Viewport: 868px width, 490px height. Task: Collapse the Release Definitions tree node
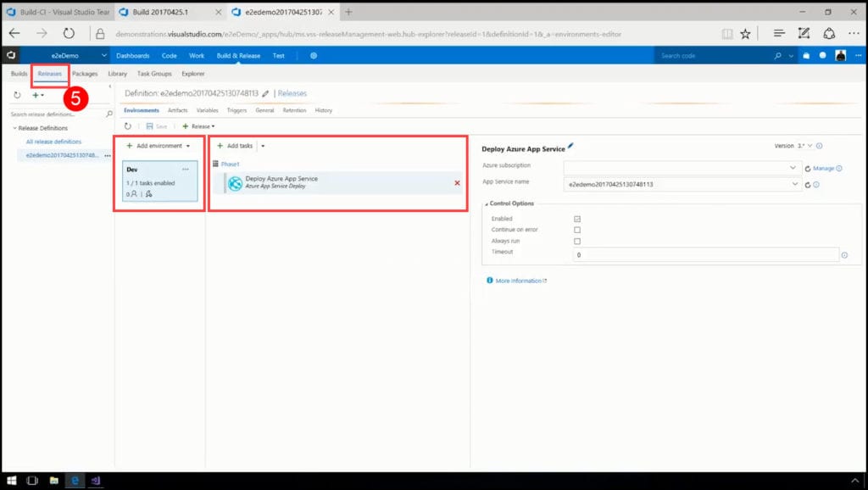click(14, 128)
